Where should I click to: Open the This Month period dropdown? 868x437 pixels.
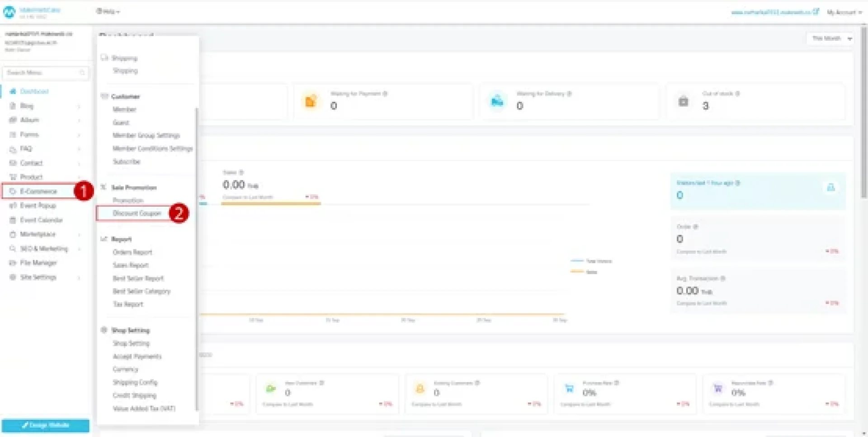click(831, 38)
